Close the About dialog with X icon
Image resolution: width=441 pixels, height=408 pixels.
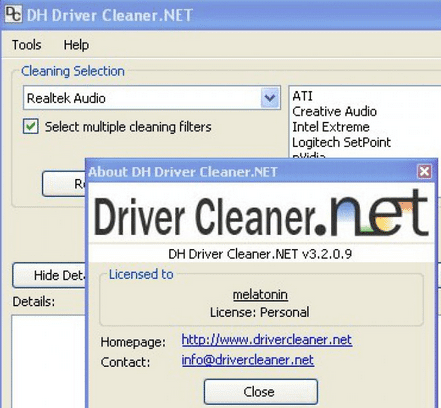424,172
